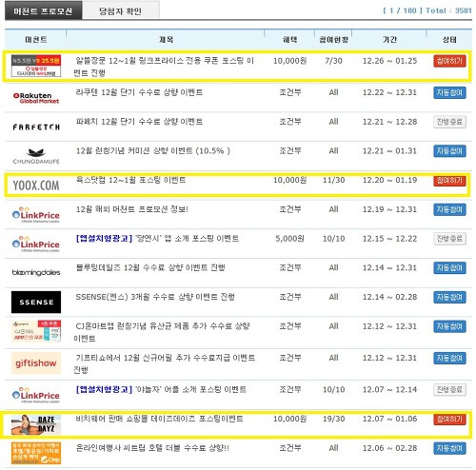Click the bloomingdales merchant logo
This screenshot has height=470, width=476.
(x=36, y=272)
